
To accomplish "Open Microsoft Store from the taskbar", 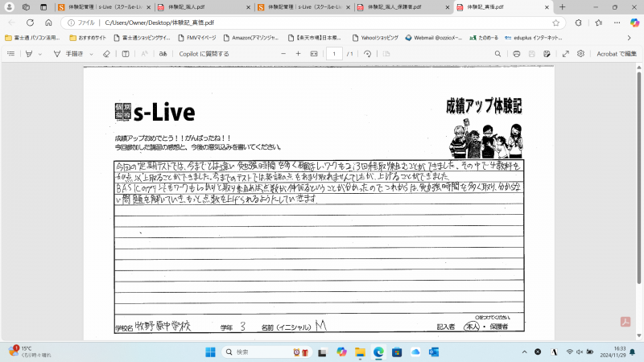I will coord(397,352).
